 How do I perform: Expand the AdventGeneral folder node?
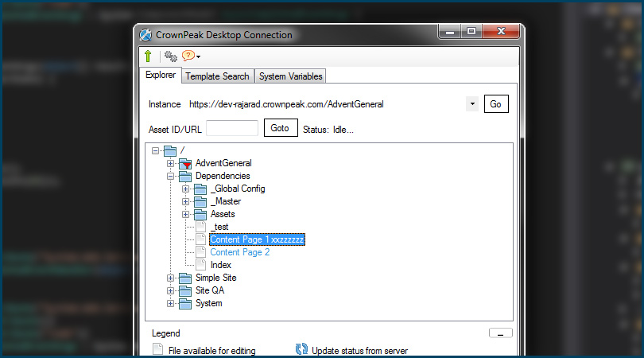pos(170,164)
